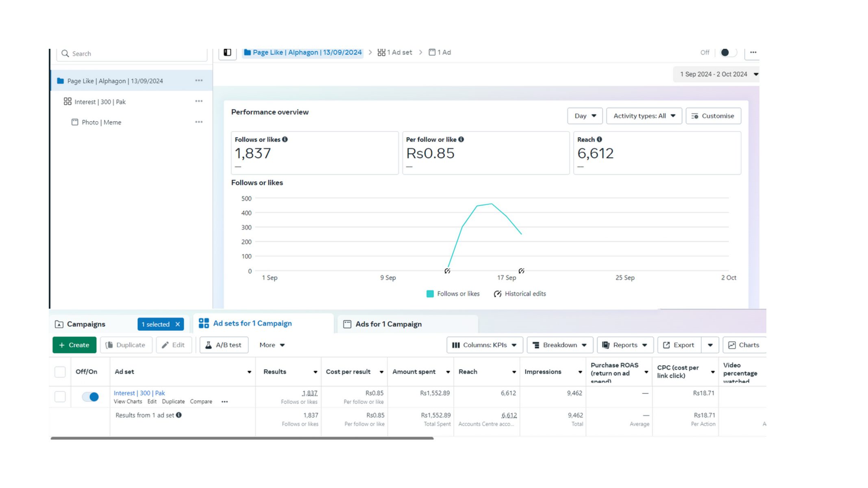Turn off the Interest | 300 | Pak ad set
Screen dimensions: 868x488
(90, 397)
